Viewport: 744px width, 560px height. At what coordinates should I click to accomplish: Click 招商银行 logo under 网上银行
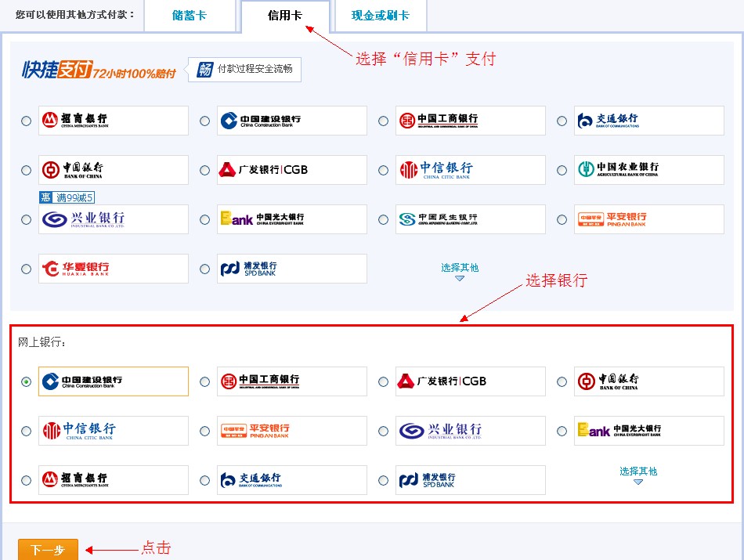(114, 480)
